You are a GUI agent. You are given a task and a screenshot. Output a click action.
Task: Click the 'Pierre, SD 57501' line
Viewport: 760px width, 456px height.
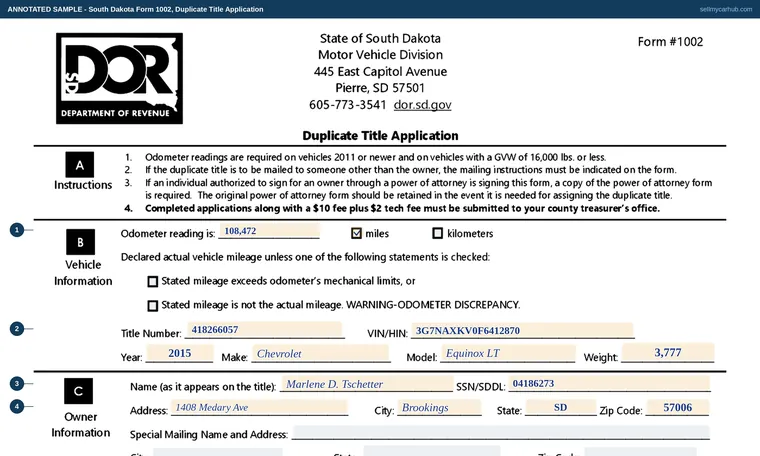click(380, 88)
